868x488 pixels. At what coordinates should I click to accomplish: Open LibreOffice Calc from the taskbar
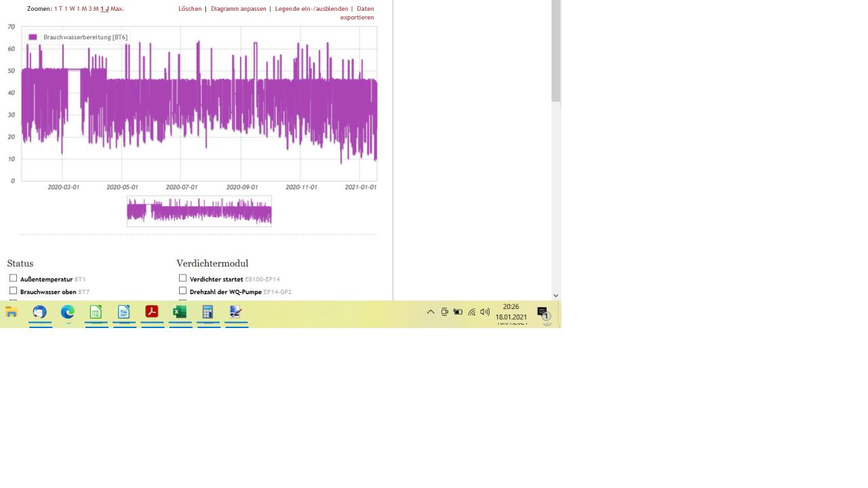point(96,312)
